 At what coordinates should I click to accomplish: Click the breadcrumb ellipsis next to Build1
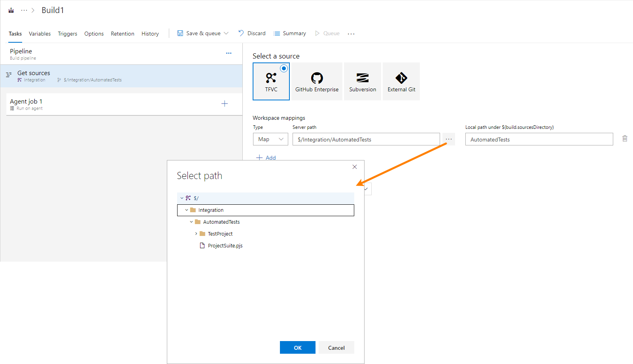[x=24, y=10]
